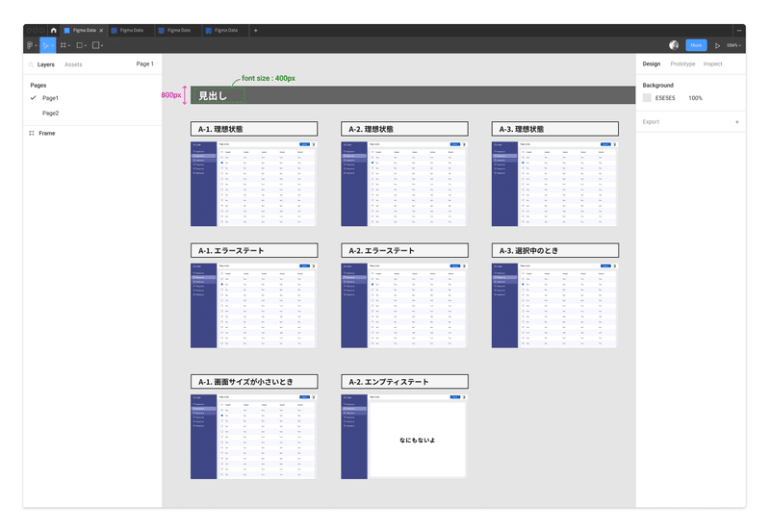Select the A-2. 理想状態 label
770x532 pixels.
[x=404, y=129]
